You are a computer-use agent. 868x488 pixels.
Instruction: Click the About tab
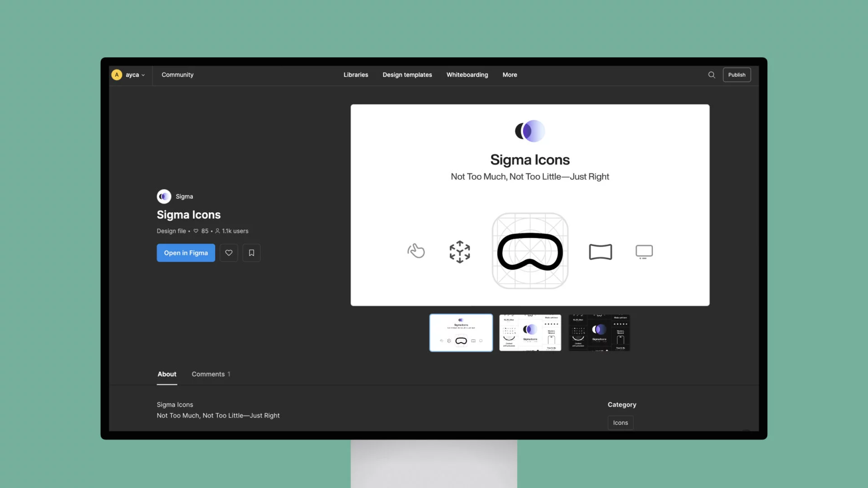[x=166, y=374]
